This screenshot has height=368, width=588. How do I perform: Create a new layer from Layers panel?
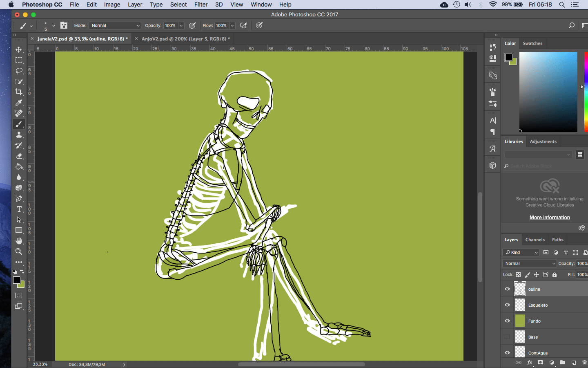click(x=574, y=363)
